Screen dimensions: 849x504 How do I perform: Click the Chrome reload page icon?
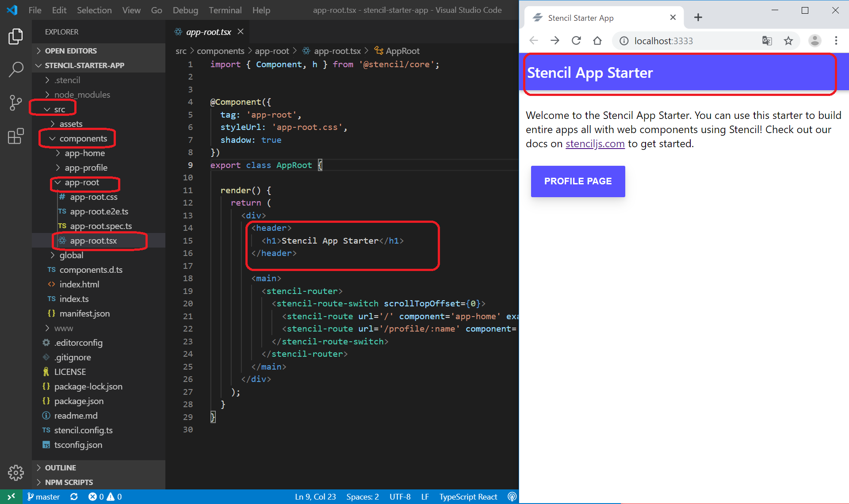tap(576, 41)
